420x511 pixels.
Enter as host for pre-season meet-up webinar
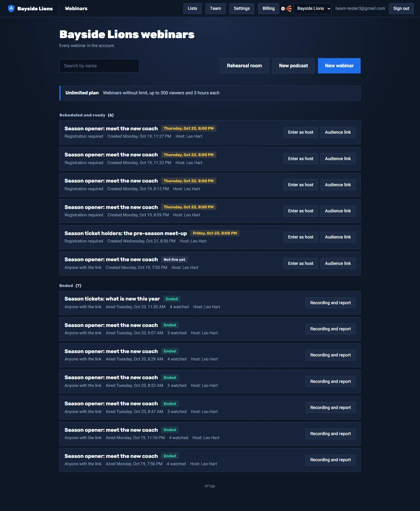(x=301, y=237)
